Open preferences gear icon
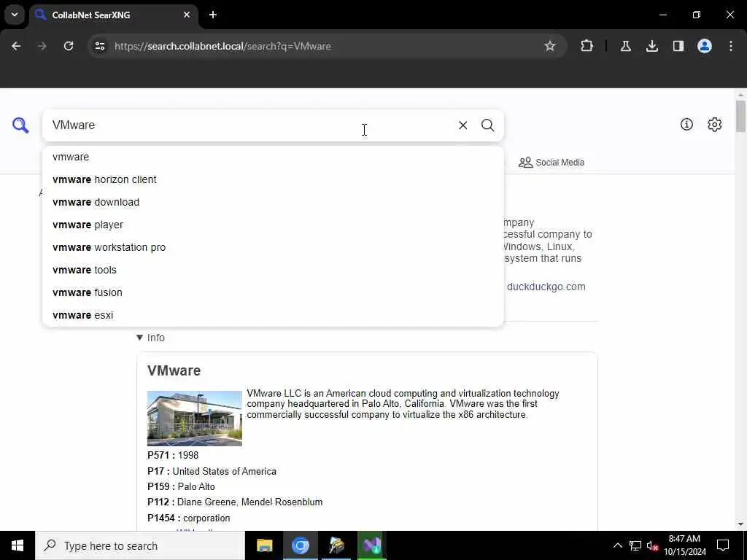 [x=714, y=124]
